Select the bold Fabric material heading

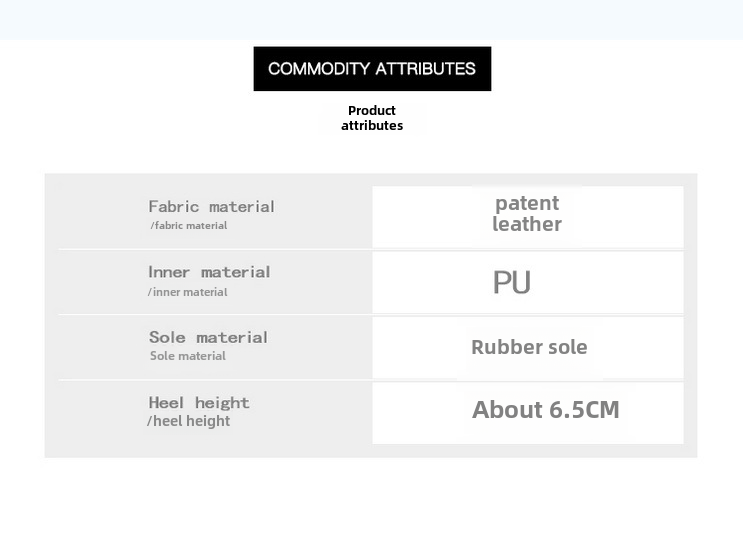(211, 207)
